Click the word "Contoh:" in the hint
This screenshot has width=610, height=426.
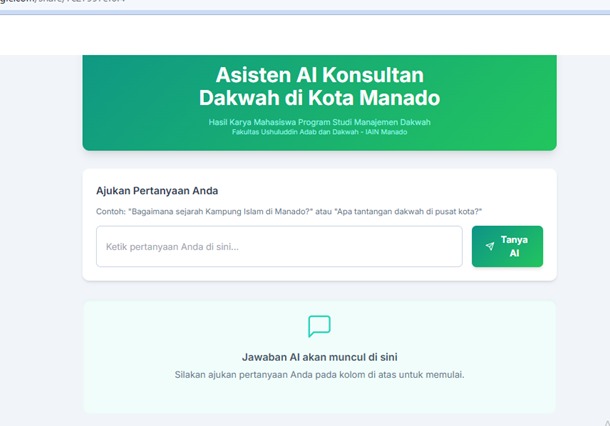[x=110, y=212]
